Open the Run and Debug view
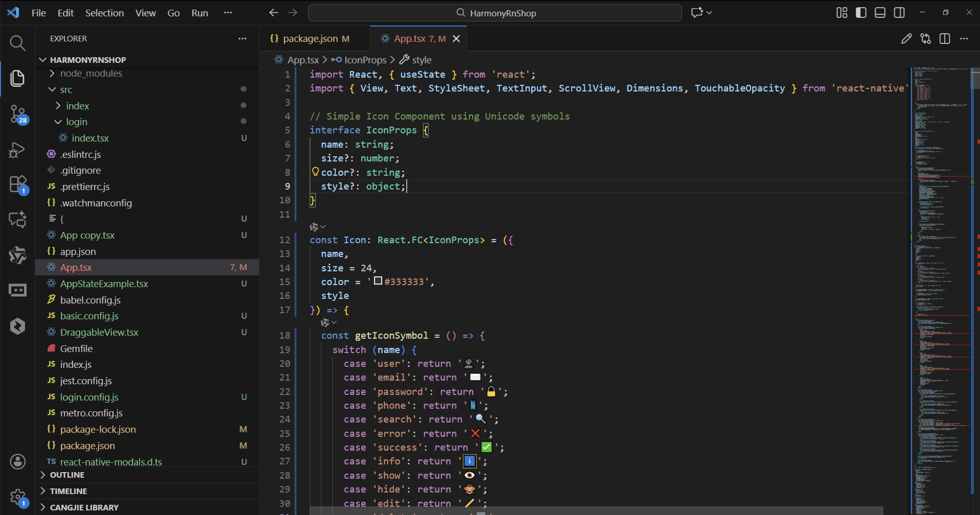 pos(17,149)
